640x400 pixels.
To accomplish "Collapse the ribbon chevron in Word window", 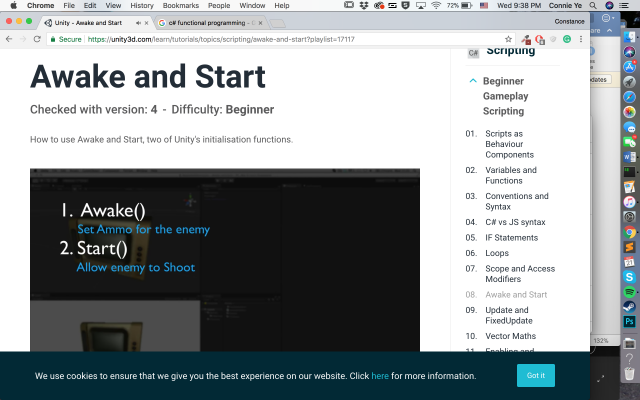I will (609, 31).
